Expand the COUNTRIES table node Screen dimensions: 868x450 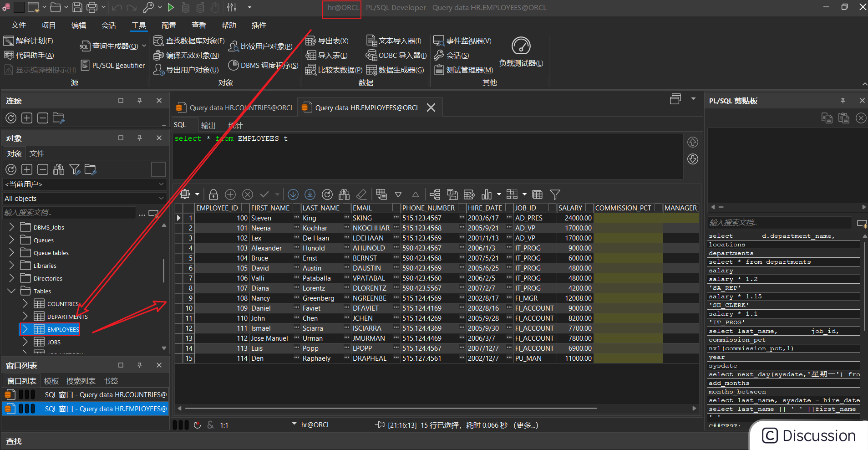[25, 304]
